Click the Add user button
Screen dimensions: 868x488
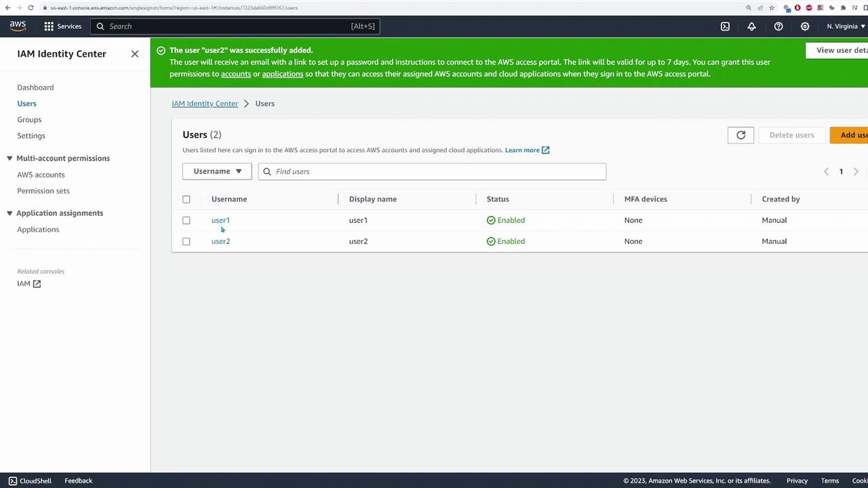click(x=849, y=135)
